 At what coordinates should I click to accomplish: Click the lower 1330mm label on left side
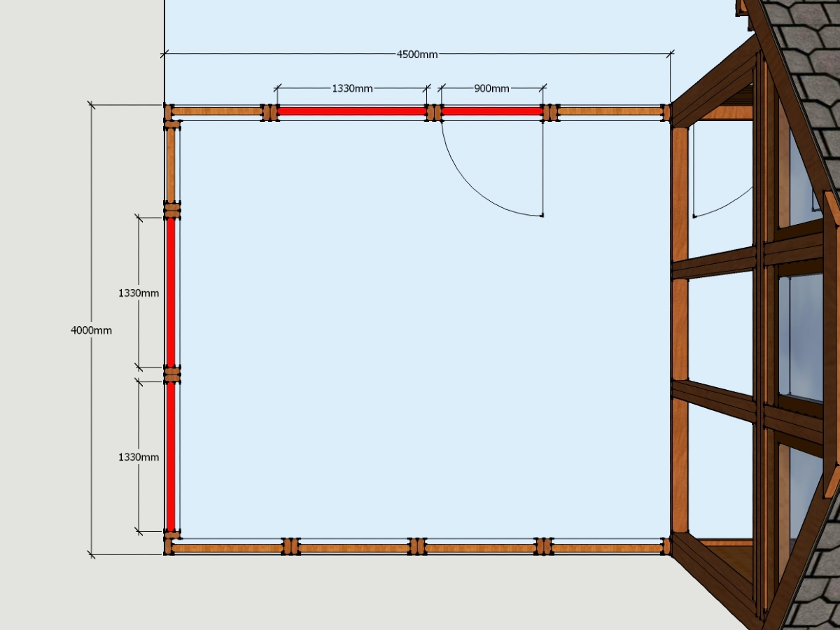(x=138, y=457)
